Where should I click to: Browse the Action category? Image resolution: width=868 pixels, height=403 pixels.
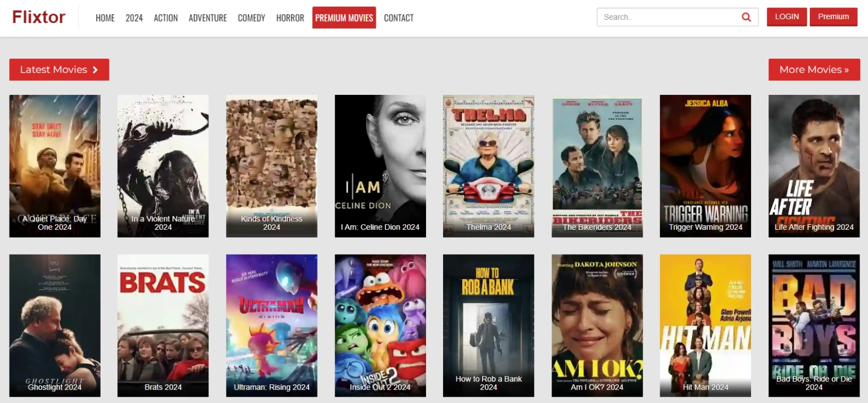(166, 18)
